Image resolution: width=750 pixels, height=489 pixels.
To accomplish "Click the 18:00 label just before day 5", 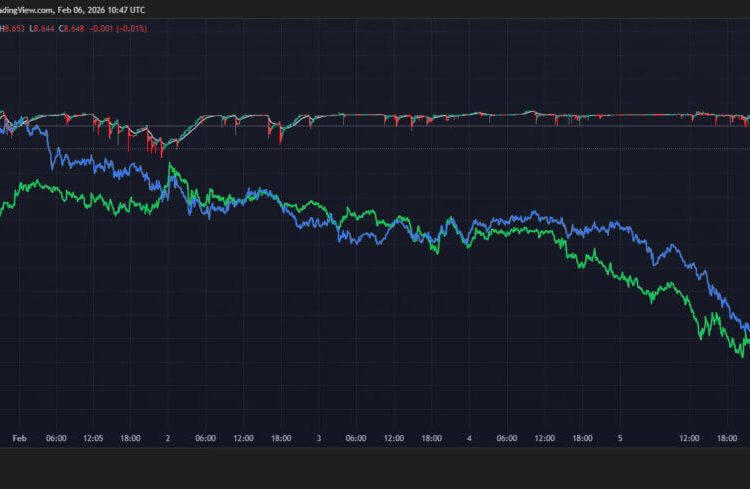I will click(x=582, y=438).
